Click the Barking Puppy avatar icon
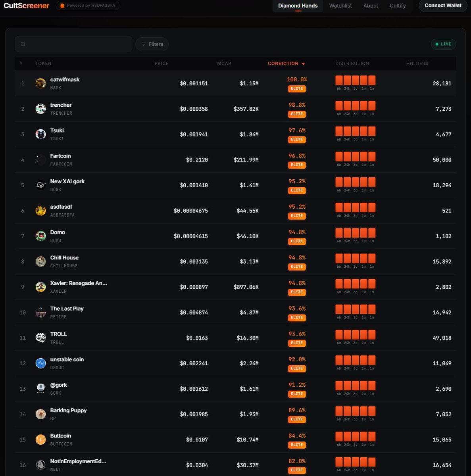471x476 pixels. click(40, 414)
